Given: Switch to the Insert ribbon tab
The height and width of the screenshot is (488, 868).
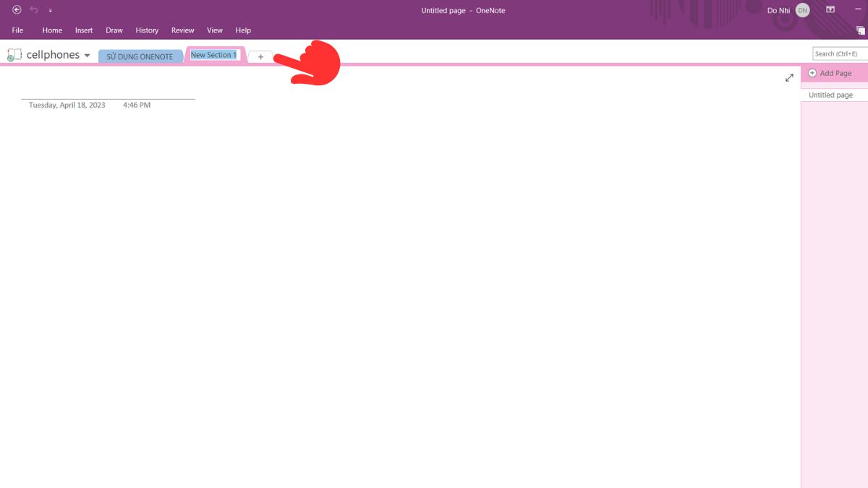Looking at the screenshot, I should click(84, 30).
